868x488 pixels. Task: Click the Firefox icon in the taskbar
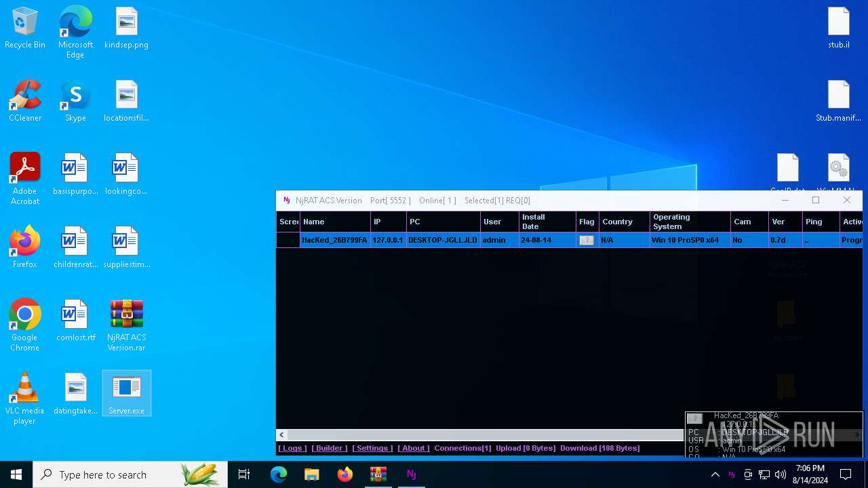pos(345,474)
